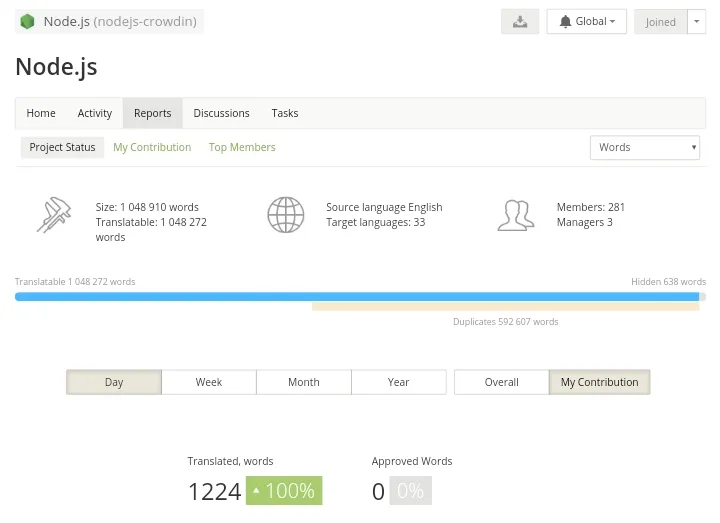Switch the period to Year
The width and height of the screenshot is (720, 523).
coord(399,382)
